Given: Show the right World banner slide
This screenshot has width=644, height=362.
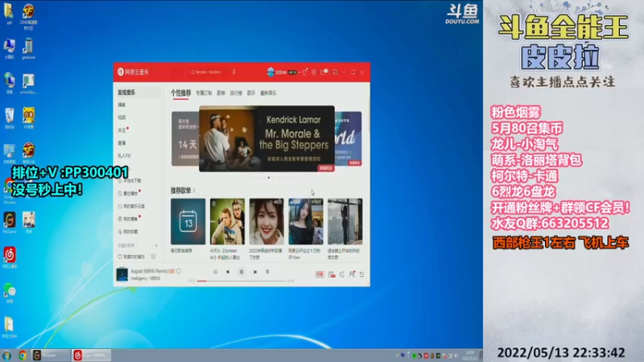Looking at the screenshot, I should (349, 138).
